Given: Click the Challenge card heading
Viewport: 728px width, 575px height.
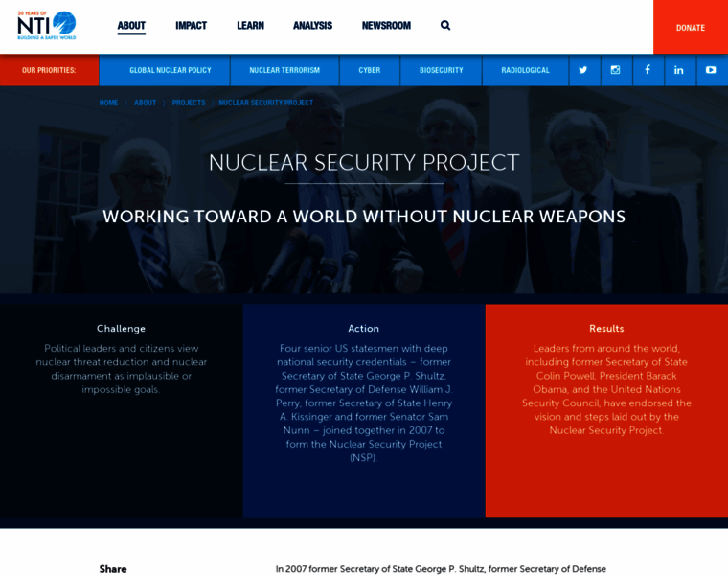Looking at the screenshot, I should coord(122,329).
